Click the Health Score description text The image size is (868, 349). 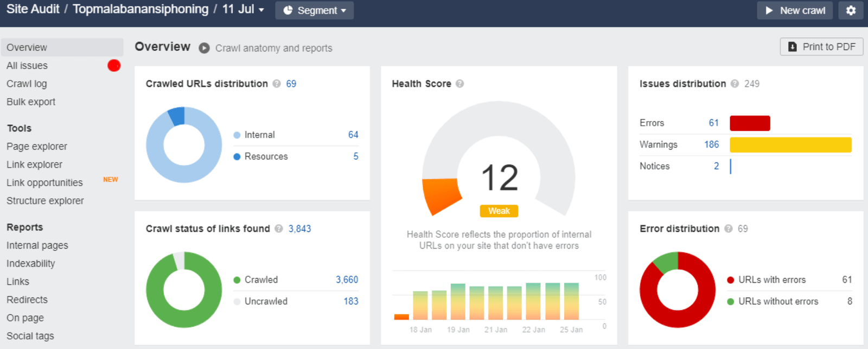tap(499, 240)
